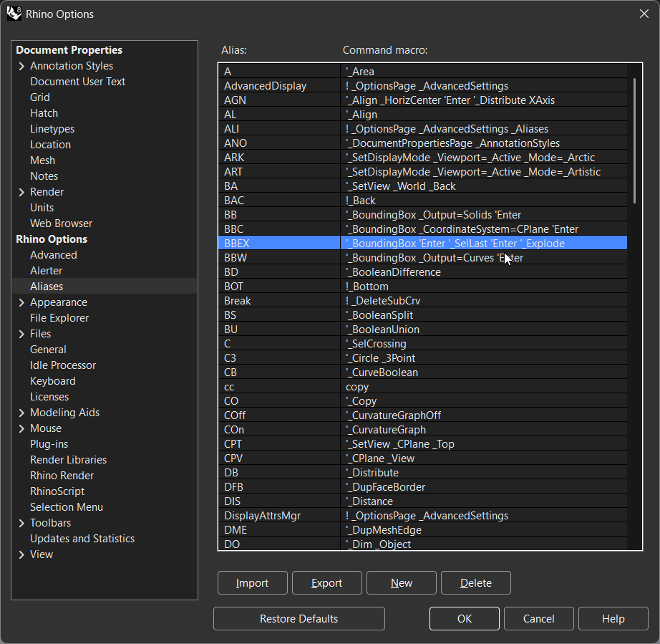Open the Selection Menu options page
Viewport: 660px width, 644px height.
[66, 507]
